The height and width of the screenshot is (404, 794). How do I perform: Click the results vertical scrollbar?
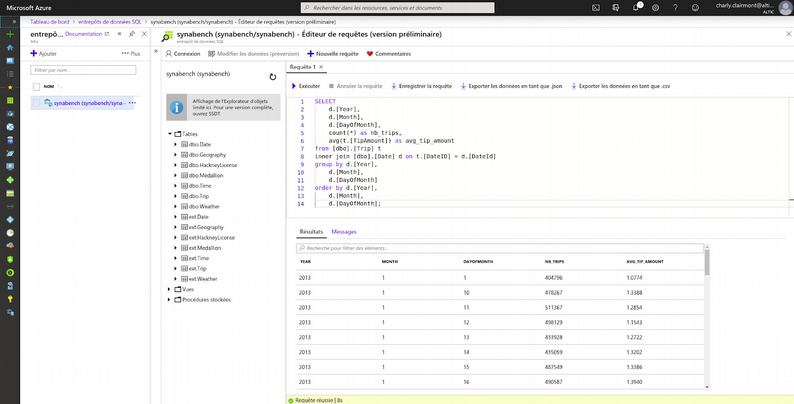(x=707, y=263)
